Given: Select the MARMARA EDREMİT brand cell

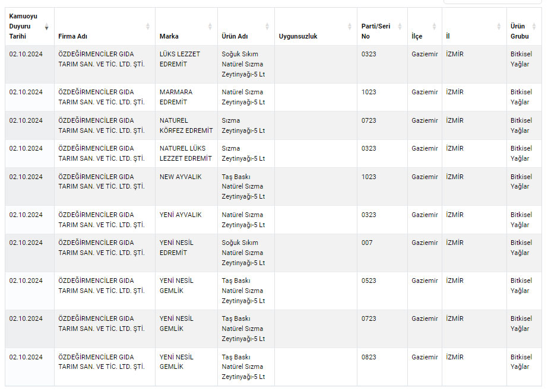Looking at the screenshot, I should point(176,97).
